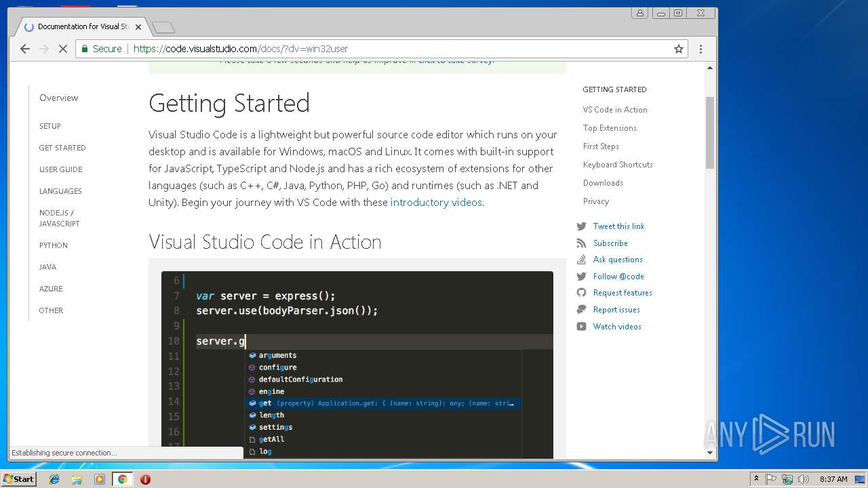Click the scrollbar up arrow
Image resolution: width=868 pixels, height=488 pixels.
[x=710, y=67]
